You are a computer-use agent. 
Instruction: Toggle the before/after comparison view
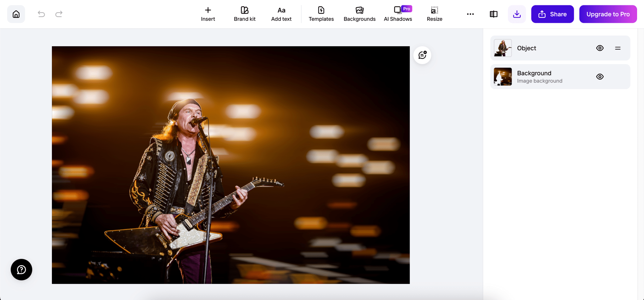click(493, 14)
